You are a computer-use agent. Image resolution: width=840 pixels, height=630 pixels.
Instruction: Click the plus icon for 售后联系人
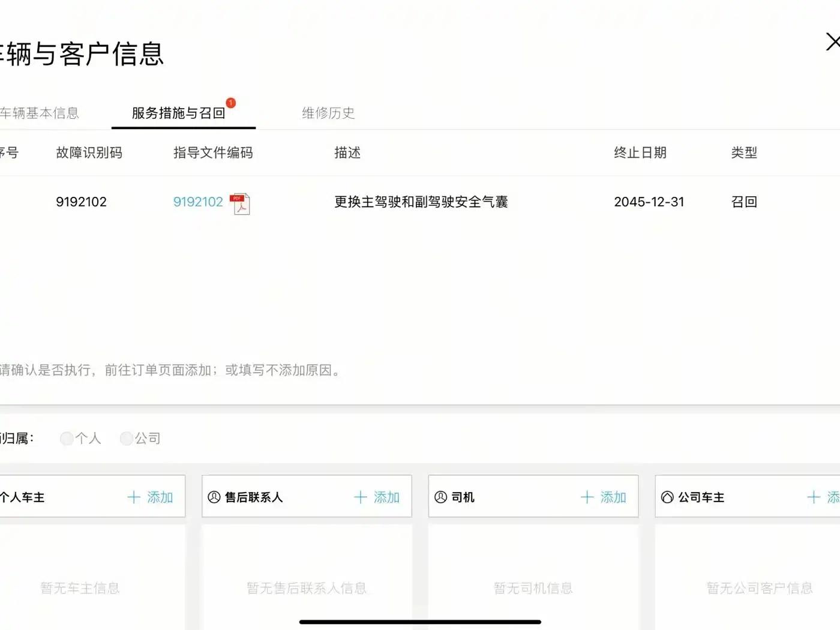361,497
